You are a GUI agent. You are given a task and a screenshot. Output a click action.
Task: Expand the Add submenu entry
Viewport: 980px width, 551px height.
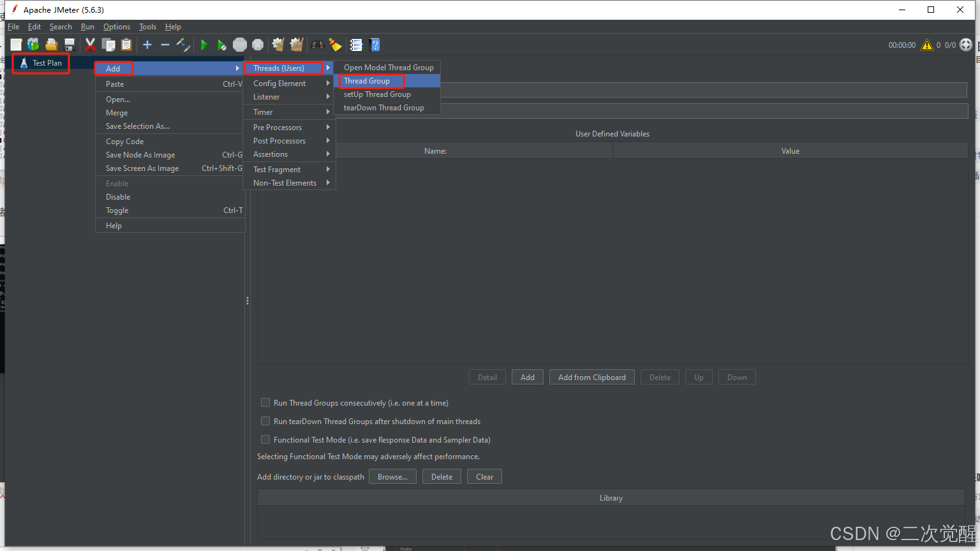169,68
